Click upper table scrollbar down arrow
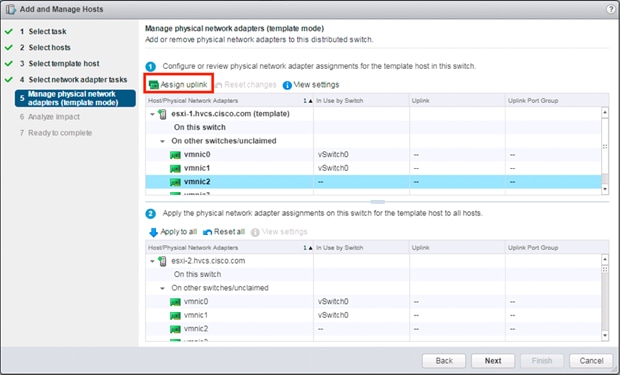The height and width of the screenshot is (375, 620). pos(605,189)
